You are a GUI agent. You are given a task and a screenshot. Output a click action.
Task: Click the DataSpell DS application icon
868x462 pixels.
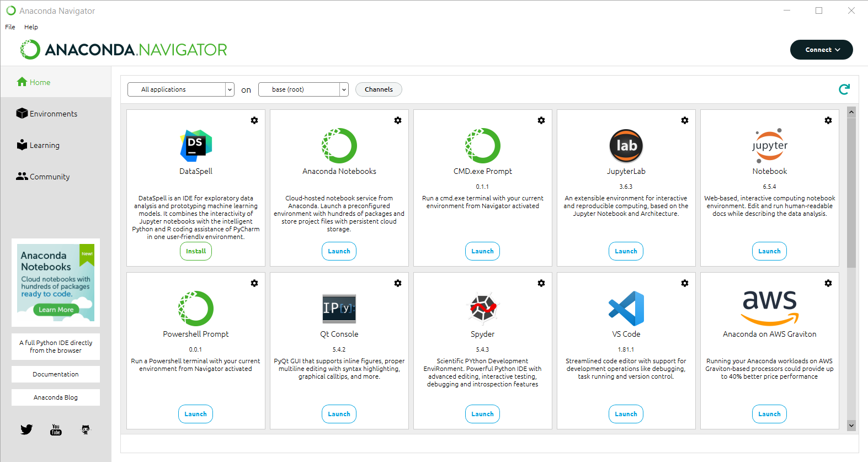pos(196,146)
